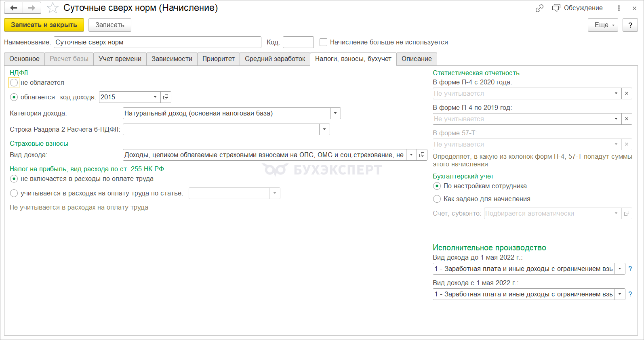Open the three-dot options menu
Screen dimensions: 644x340
(619, 8)
